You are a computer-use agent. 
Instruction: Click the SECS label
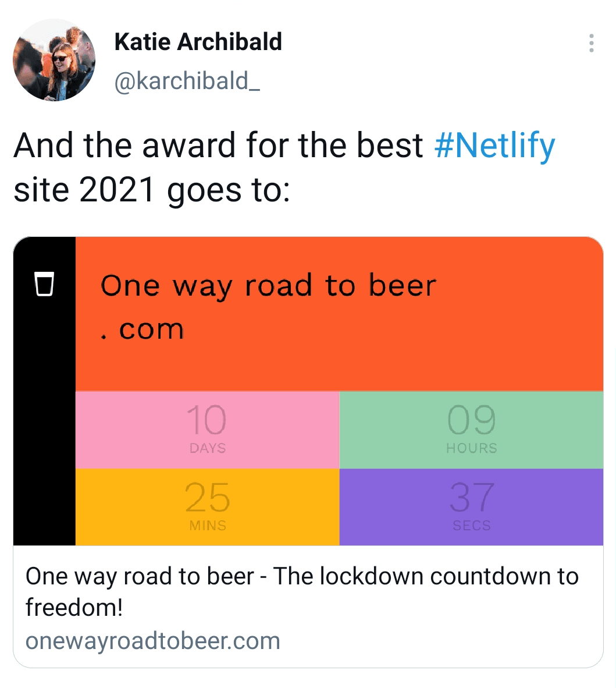click(472, 526)
